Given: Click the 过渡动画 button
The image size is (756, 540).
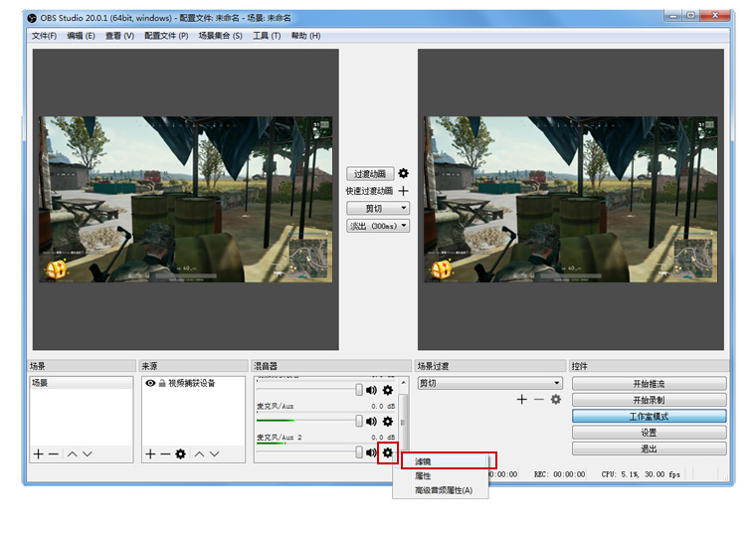Looking at the screenshot, I should click(370, 174).
